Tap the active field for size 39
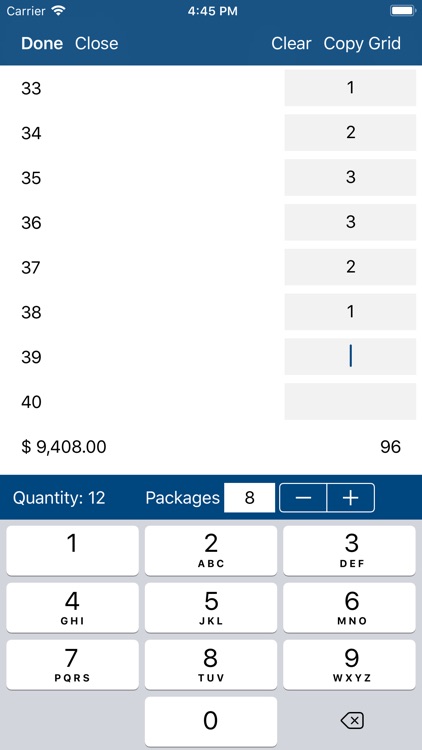Viewport: 422px width, 750px height. pos(350,356)
